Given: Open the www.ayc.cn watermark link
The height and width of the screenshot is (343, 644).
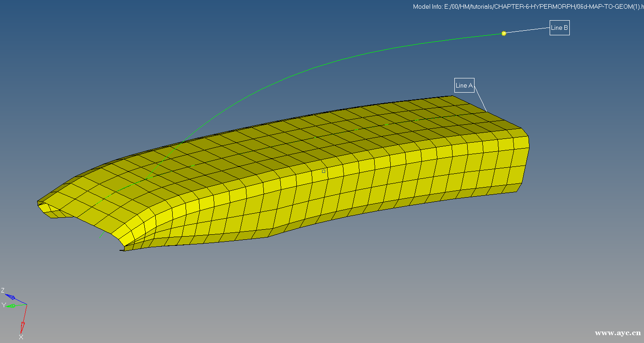Looking at the screenshot, I should pos(617,333).
